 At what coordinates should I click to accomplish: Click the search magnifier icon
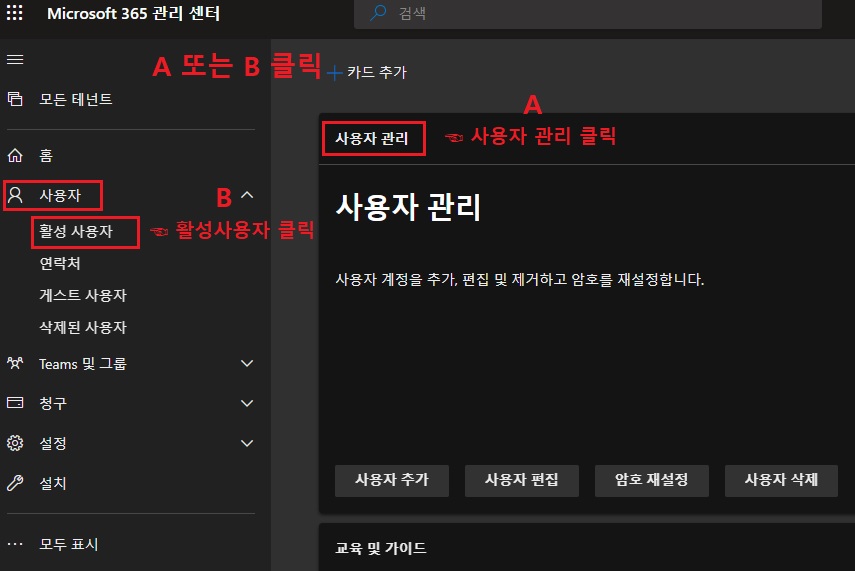click(x=378, y=13)
